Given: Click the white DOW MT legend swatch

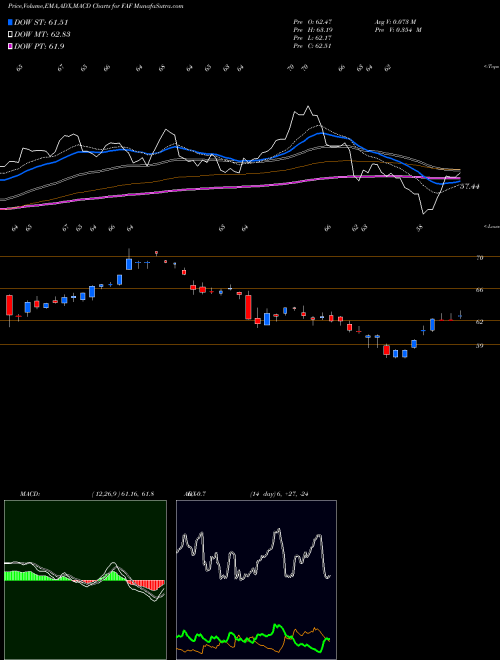Looking at the screenshot, I should click(x=10, y=35).
